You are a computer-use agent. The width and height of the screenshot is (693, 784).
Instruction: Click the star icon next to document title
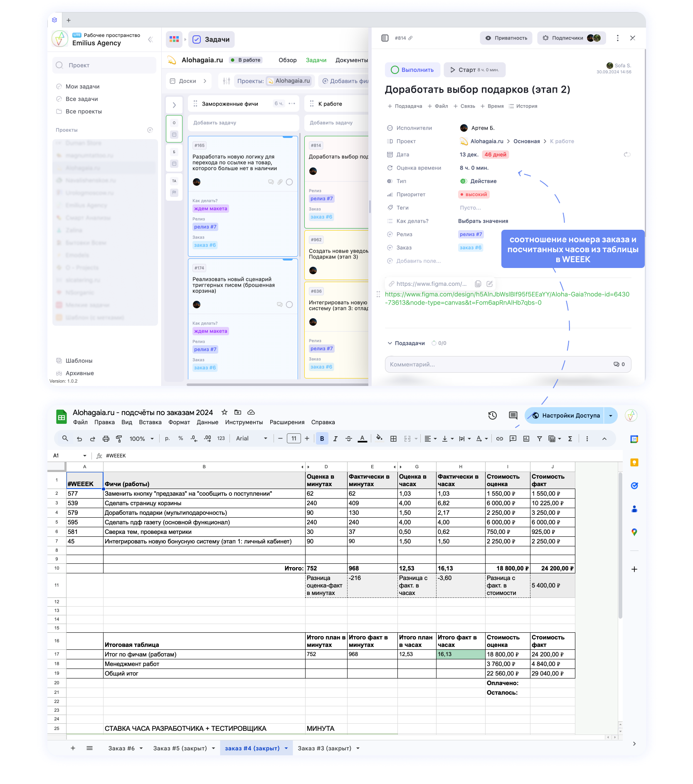(224, 412)
